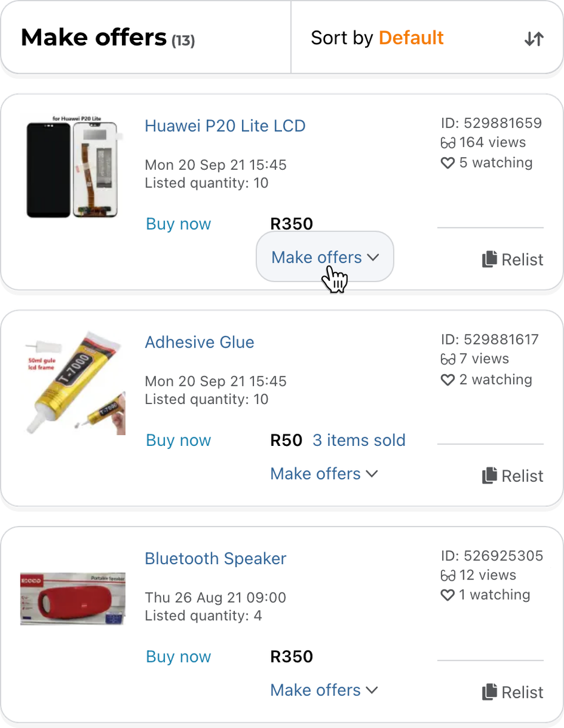
Task: Open the Bluetooth Speaker listing title
Action: click(215, 559)
